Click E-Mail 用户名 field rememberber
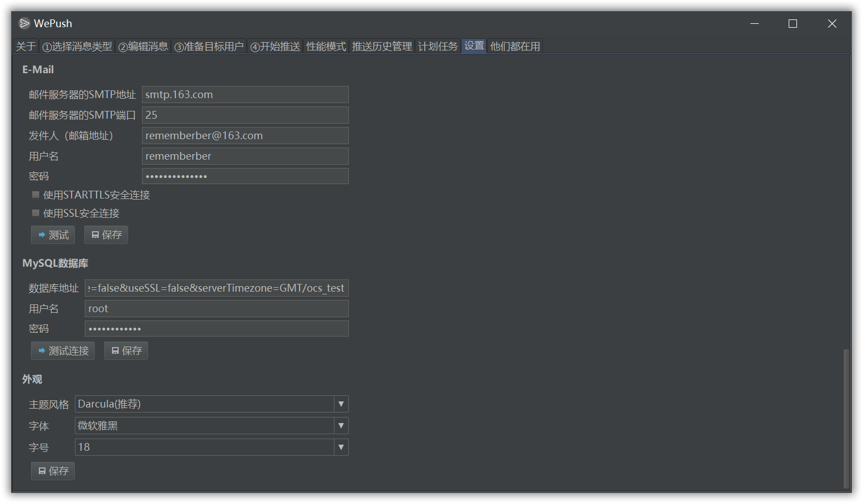Viewport: 863px width, 504px height. (x=245, y=156)
